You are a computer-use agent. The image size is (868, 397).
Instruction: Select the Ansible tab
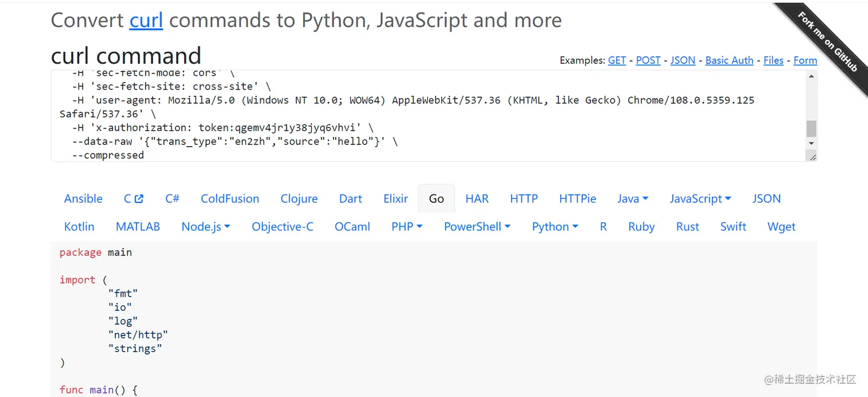(x=83, y=199)
